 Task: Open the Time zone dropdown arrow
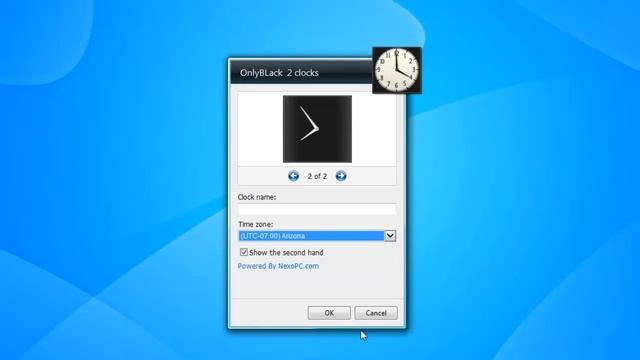point(390,236)
